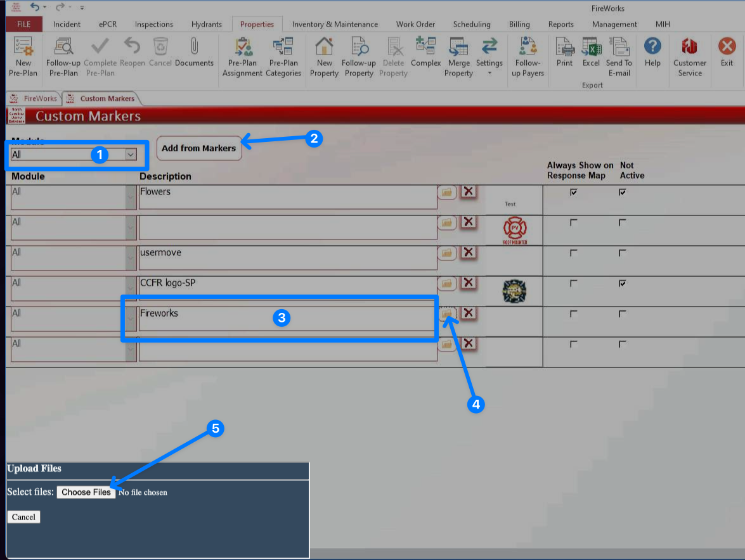Switch to the Hydrants ribbon tab
This screenshot has width=745, height=560.
click(x=206, y=24)
